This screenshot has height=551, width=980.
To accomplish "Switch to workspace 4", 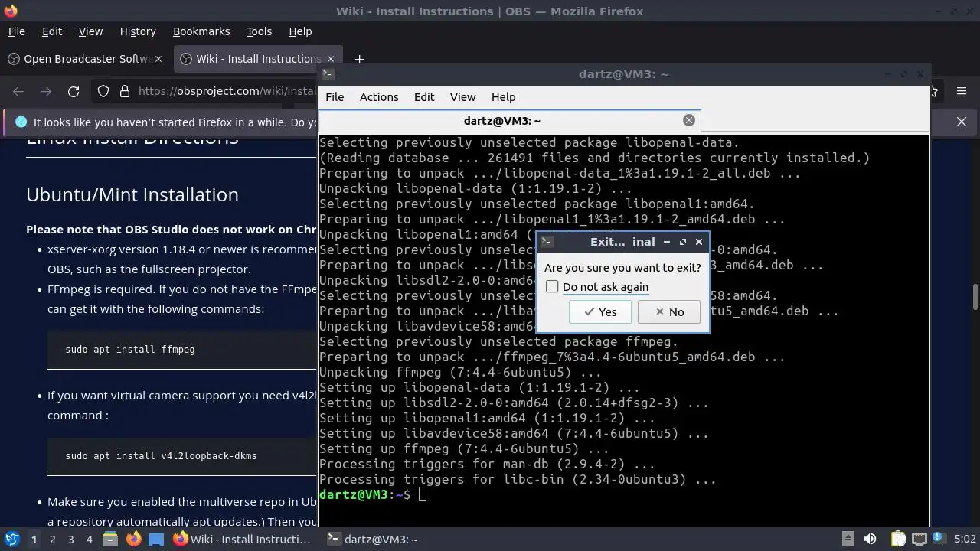I will [89, 540].
